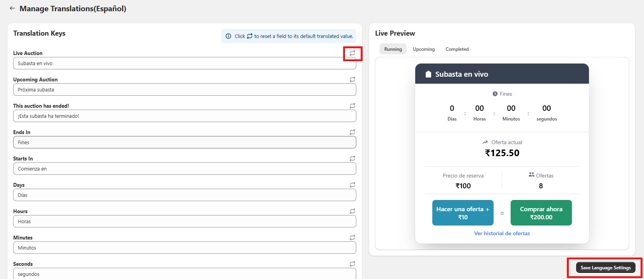
Task: Open 'Ver historial de ofertas' link
Action: (x=502, y=233)
